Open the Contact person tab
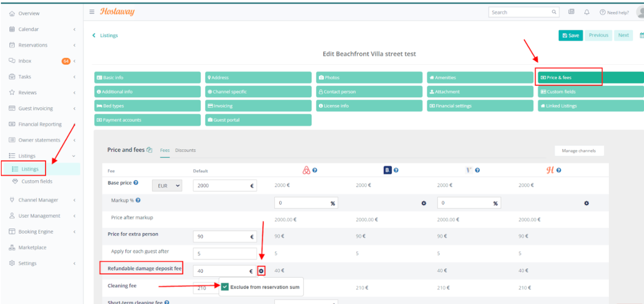This screenshot has width=644, height=304. 369,92
